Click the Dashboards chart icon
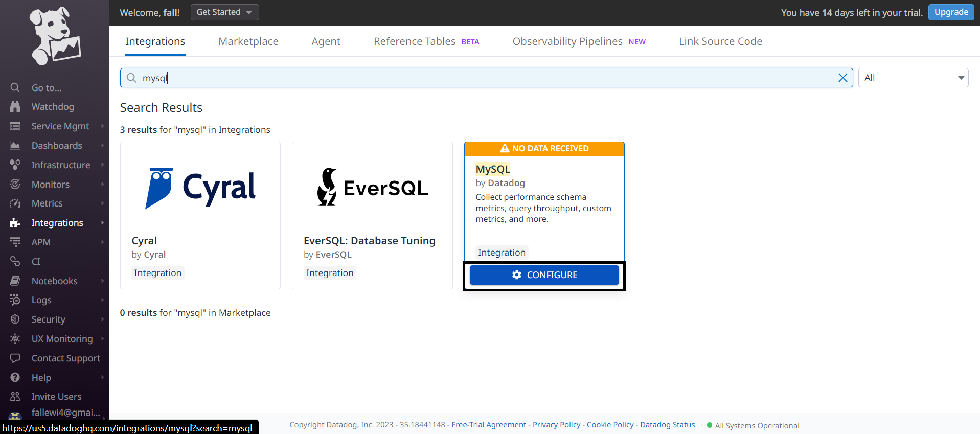The image size is (980, 434). point(15,146)
